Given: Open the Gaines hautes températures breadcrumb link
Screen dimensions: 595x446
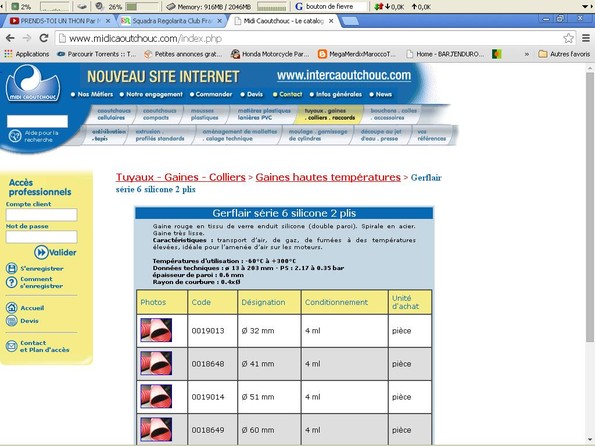Looking at the screenshot, I should point(328,177).
